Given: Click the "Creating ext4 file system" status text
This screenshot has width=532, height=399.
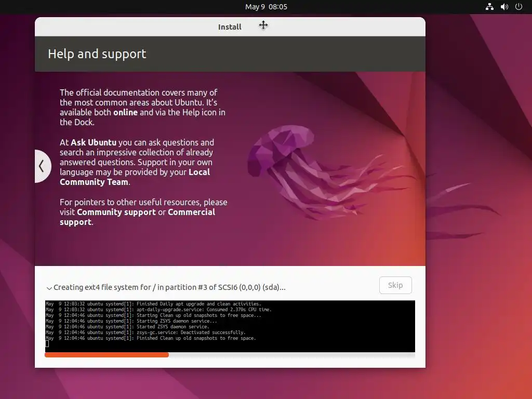Looking at the screenshot, I should (169, 287).
